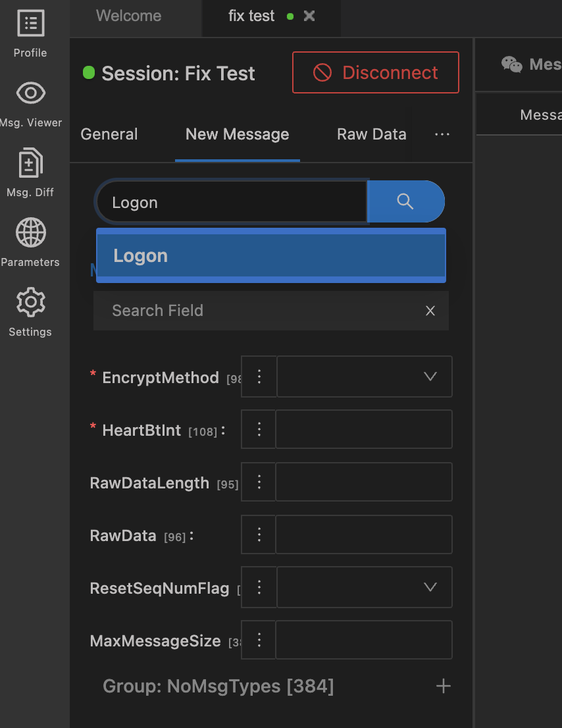Add NoMsgTypes group with plus icon
Image resolution: width=562 pixels, height=728 pixels.
click(444, 687)
